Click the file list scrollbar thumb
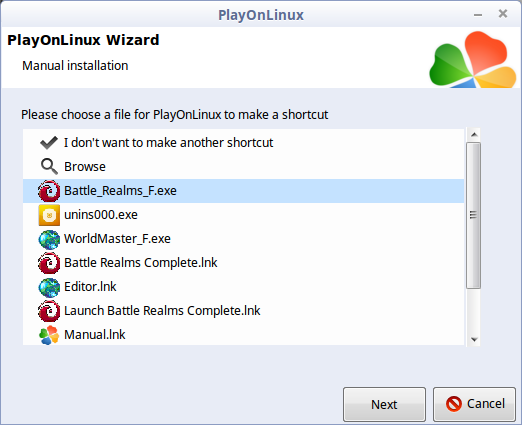The image size is (522, 425). [x=473, y=215]
